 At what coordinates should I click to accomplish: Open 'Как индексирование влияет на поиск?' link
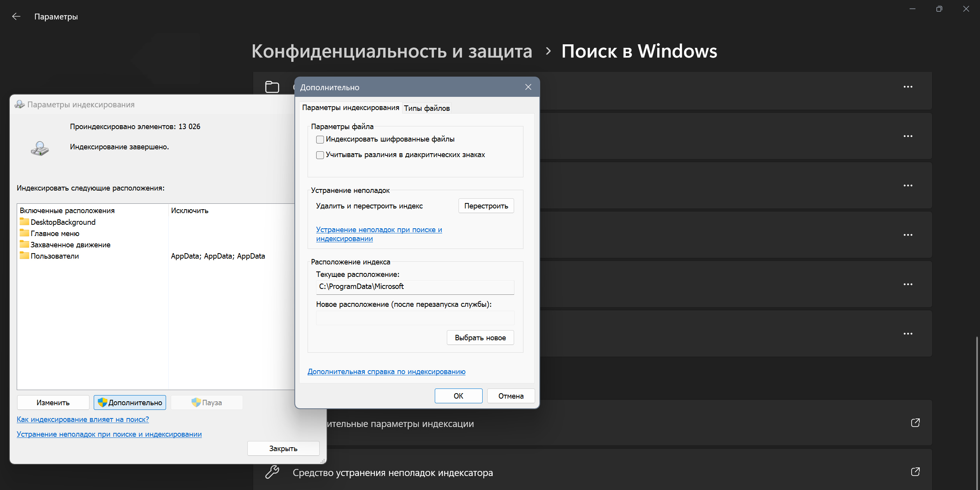tap(83, 419)
